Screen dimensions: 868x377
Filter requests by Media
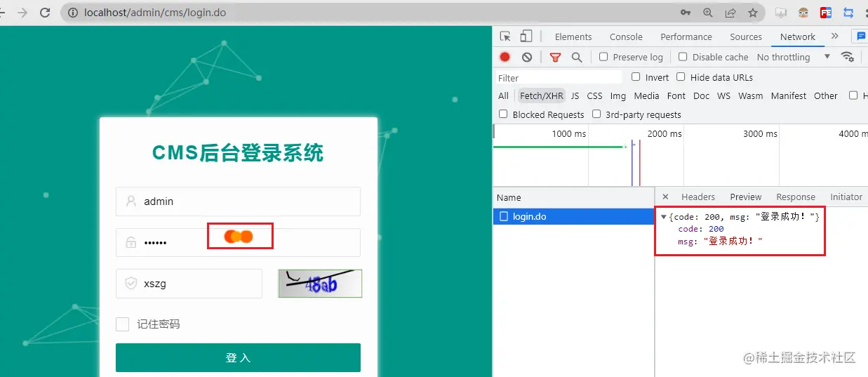[646, 95]
